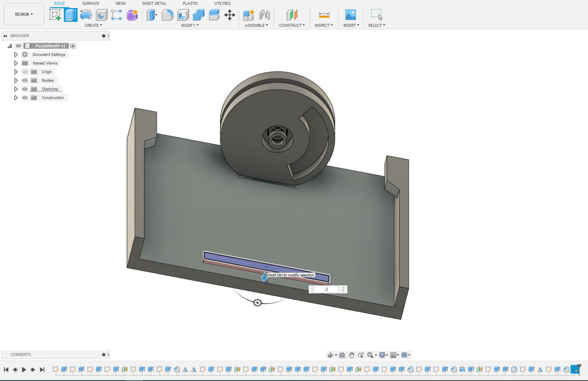The height and width of the screenshot is (381, 588).
Task: Toggle visibility of PuzzleBox01 v3 component
Action: click(x=18, y=46)
